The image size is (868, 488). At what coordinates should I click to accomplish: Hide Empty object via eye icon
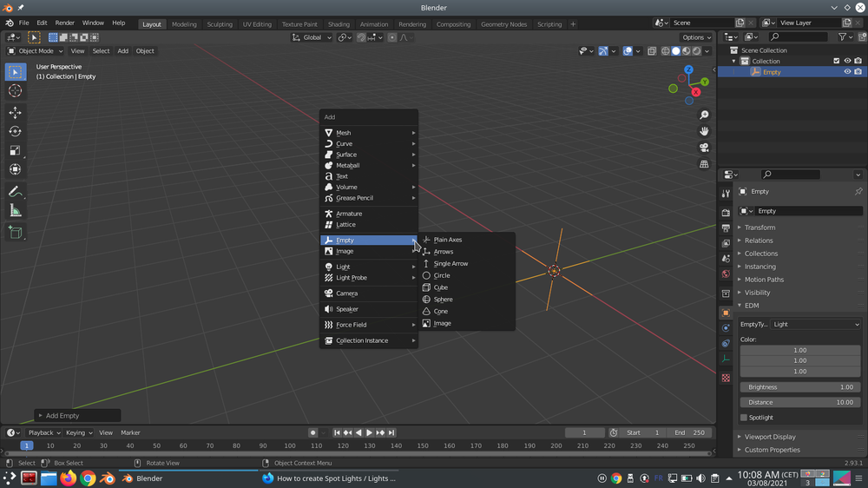(847, 72)
